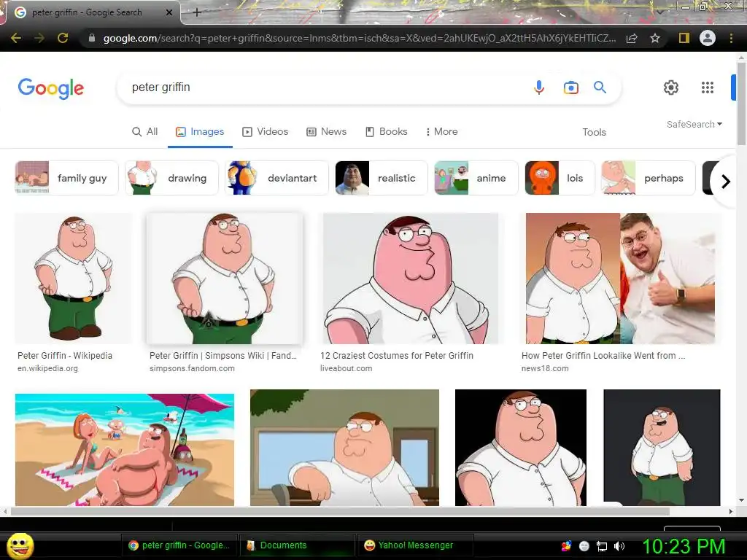
Task: Bookmark this page with star icon
Action: point(655,38)
